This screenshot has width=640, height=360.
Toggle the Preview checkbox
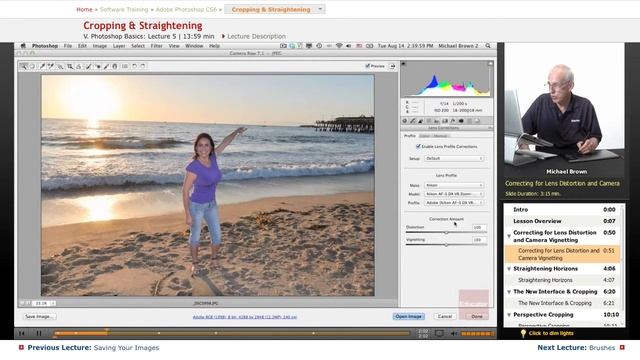(367, 66)
